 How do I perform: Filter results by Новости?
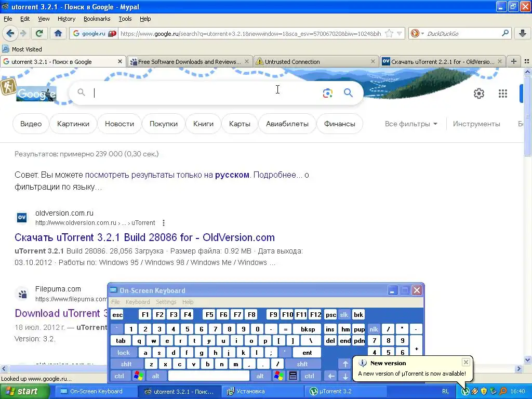coord(119,124)
